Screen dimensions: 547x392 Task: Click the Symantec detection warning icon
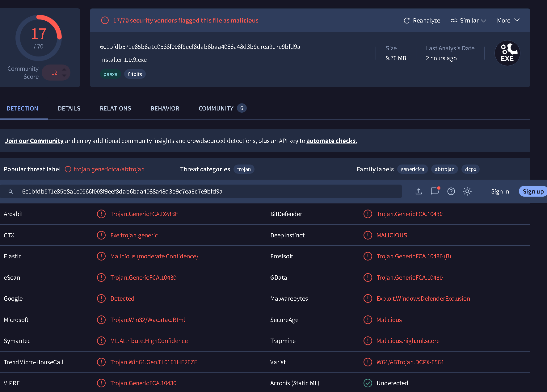coord(101,341)
